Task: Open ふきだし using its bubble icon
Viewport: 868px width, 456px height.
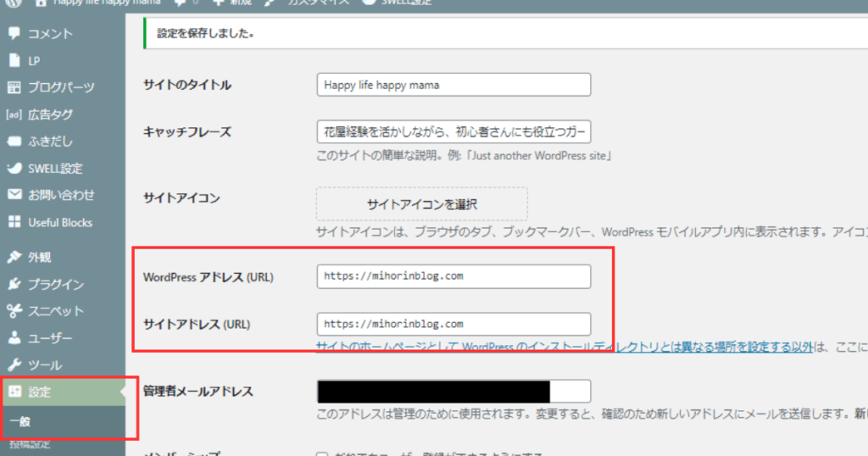Action: (x=14, y=142)
